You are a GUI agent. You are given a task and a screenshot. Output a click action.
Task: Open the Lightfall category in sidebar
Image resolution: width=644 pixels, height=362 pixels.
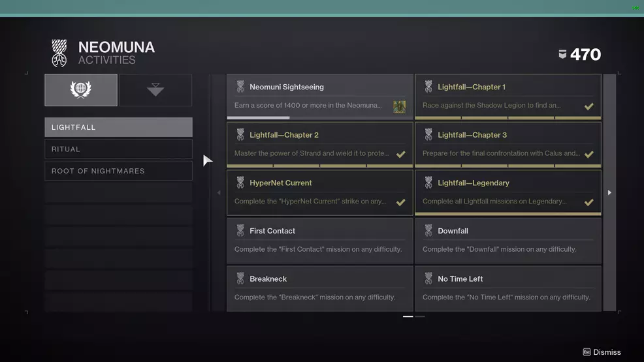(x=118, y=127)
